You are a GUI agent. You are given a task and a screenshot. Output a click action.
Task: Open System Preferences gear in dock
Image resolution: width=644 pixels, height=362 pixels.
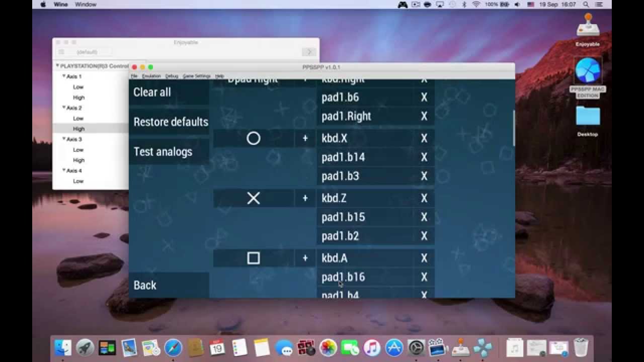pyautogui.click(x=417, y=347)
